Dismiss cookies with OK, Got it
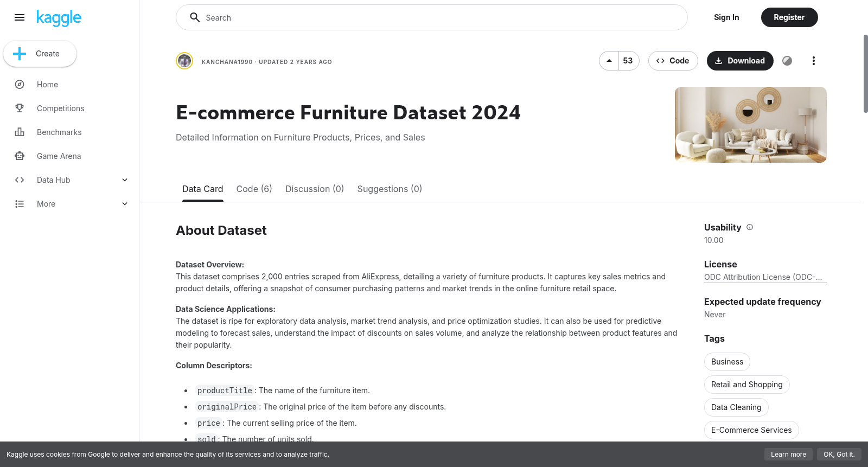 click(839, 455)
